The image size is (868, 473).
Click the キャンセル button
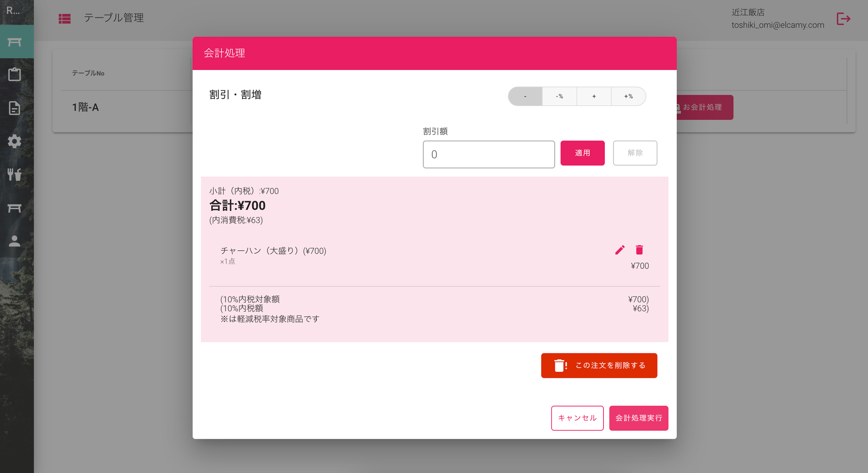[577, 418]
